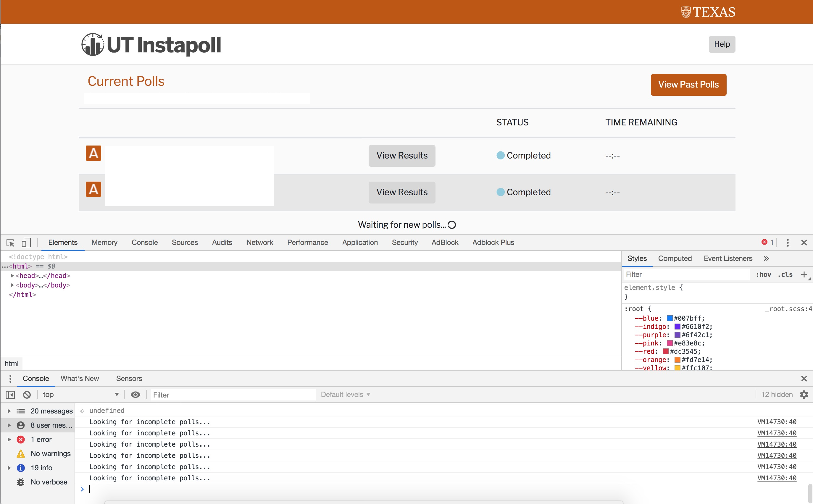The image size is (813, 504).
Task: Click the html breadcrumb item
Action: pyautogui.click(x=11, y=364)
